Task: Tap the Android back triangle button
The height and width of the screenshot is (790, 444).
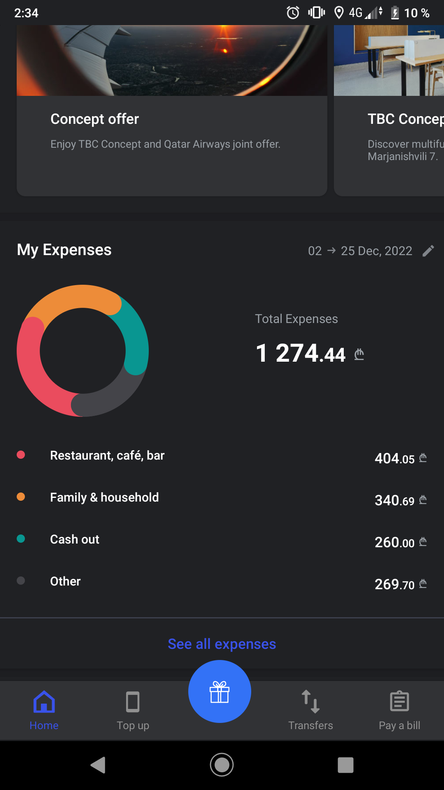Action: point(98,765)
